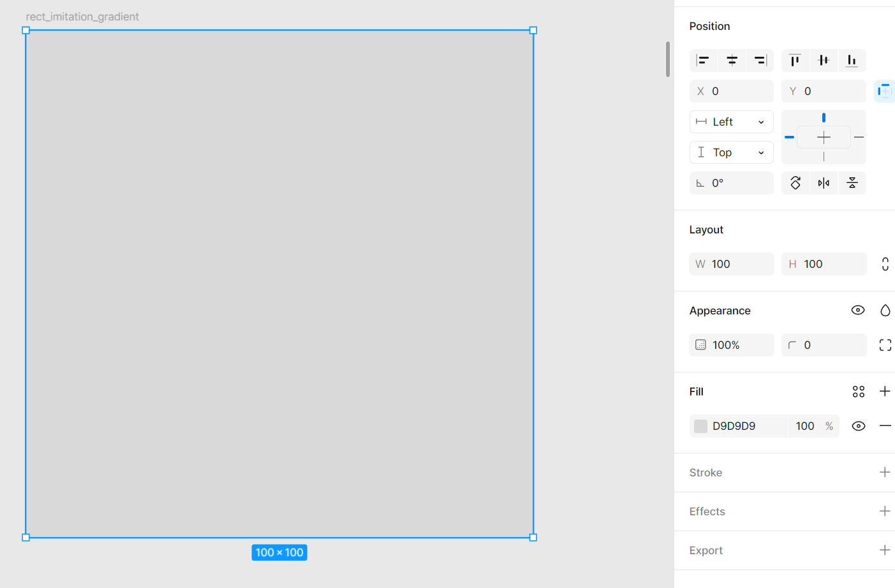
Task: Toggle visibility of the D9D9D9 fill
Action: [x=859, y=426]
